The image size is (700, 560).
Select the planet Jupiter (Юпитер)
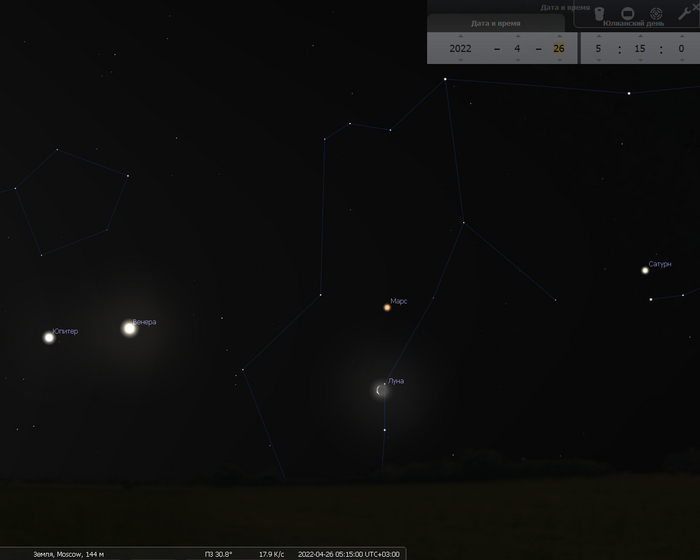pos(49,337)
